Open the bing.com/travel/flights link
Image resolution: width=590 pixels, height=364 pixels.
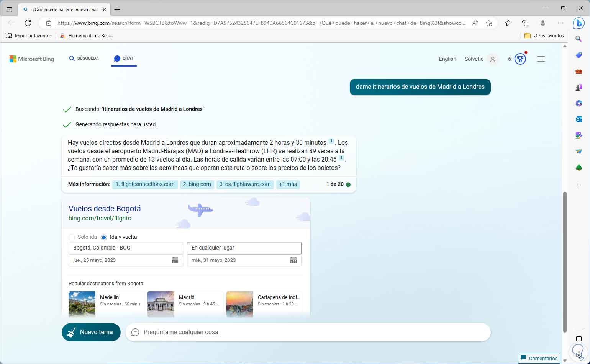[100, 219]
